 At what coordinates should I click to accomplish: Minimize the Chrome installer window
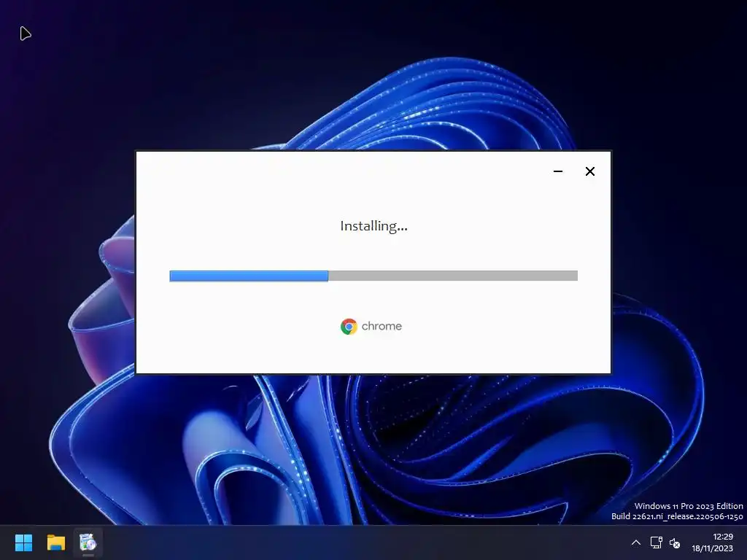[558, 171]
